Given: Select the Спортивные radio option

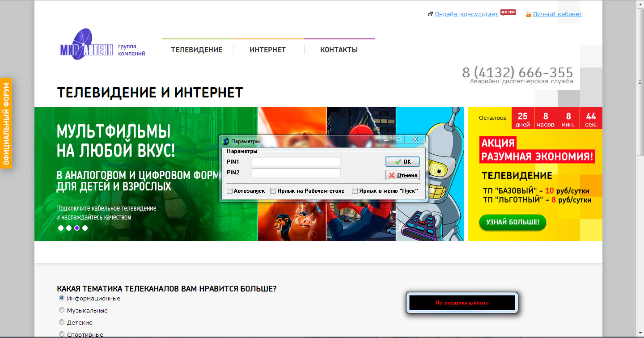Looking at the screenshot, I should [x=62, y=334].
